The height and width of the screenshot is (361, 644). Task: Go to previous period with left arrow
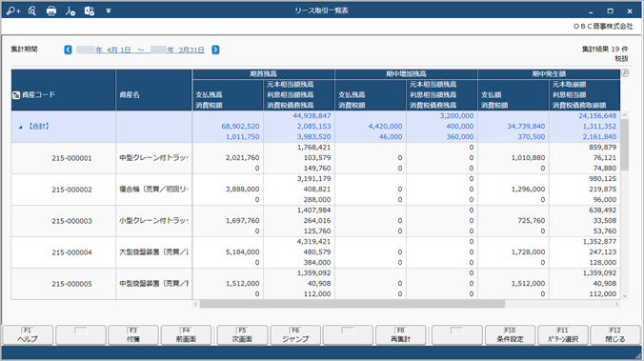pyautogui.click(x=69, y=50)
